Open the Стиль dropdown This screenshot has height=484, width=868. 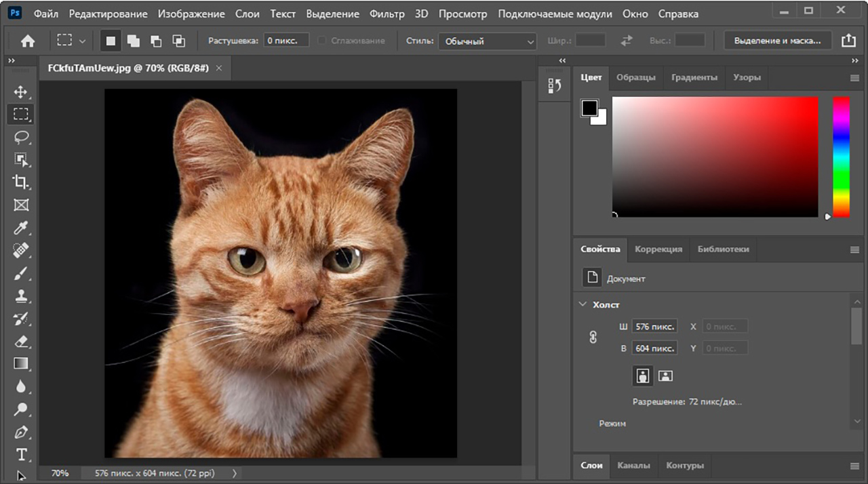tap(487, 41)
